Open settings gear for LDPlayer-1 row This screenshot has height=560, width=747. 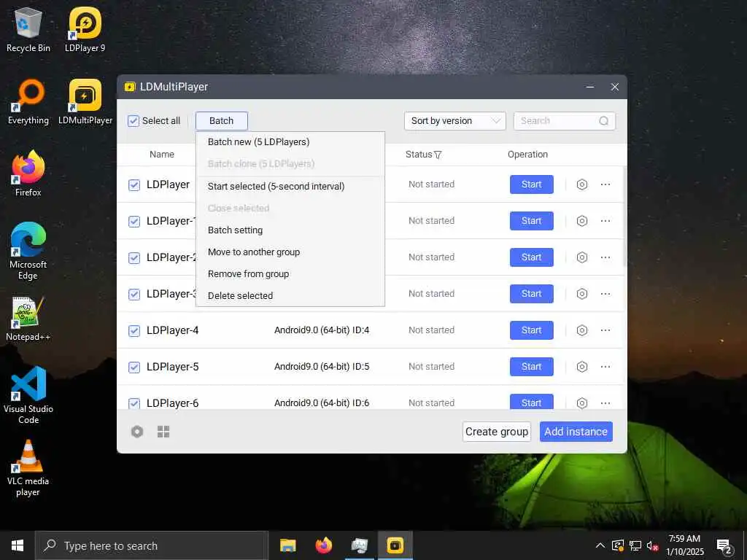[x=581, y=221]
